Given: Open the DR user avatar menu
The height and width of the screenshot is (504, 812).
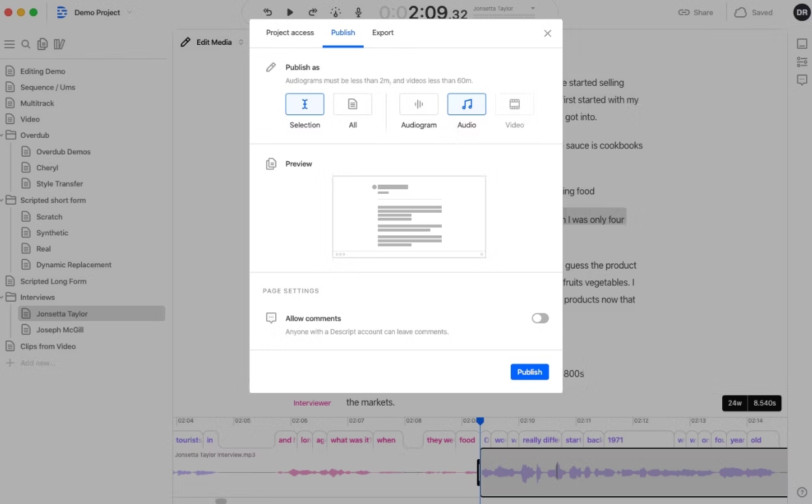Looking at the screenshot, I should (802, 12).
